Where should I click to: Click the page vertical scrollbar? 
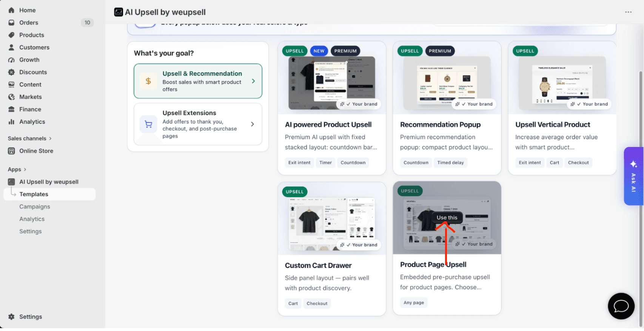tap(641, 198)
